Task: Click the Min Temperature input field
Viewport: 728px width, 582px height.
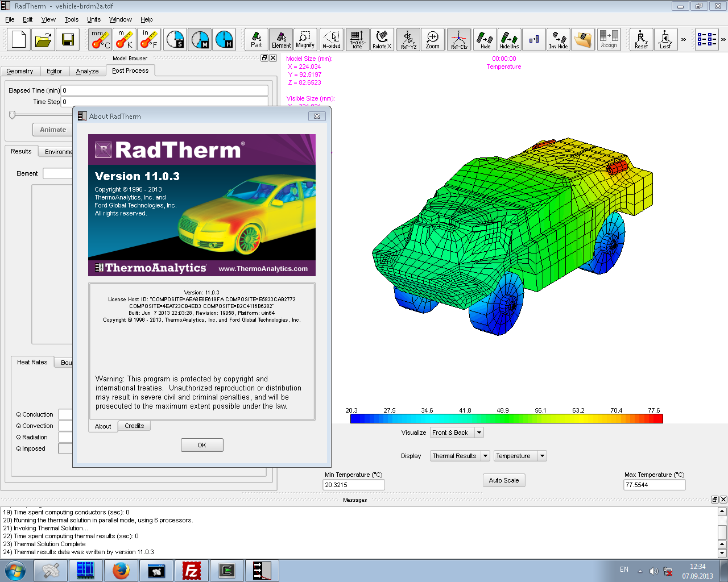Action: [354, 485]
